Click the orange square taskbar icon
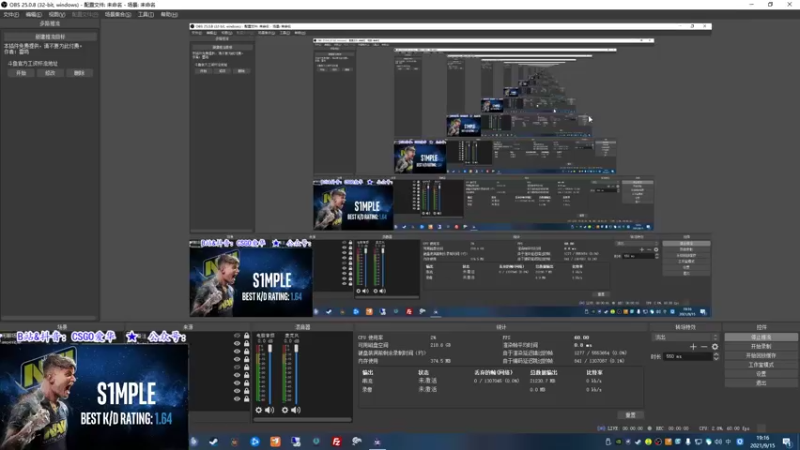This screenshot has width=800, height=450. (275, 441)
